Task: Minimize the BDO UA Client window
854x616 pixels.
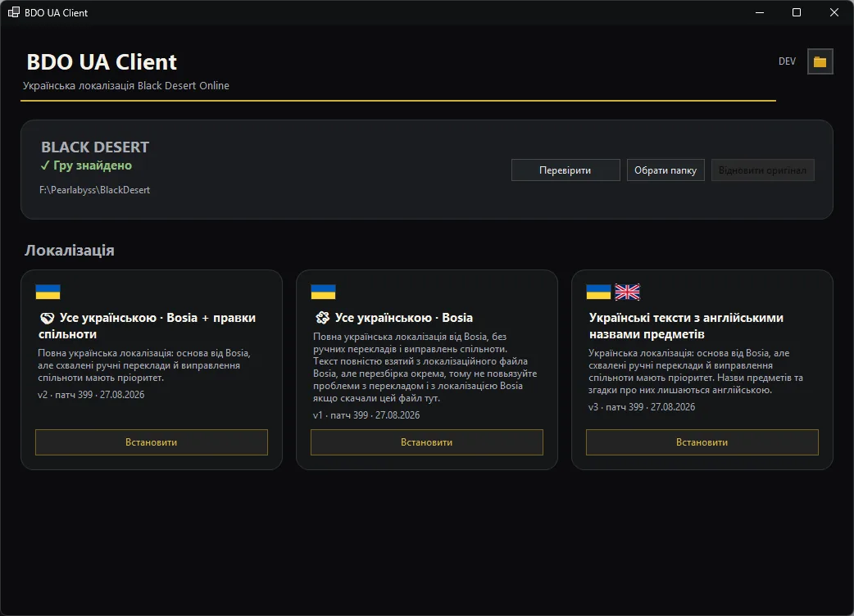Action: [760, 12]
